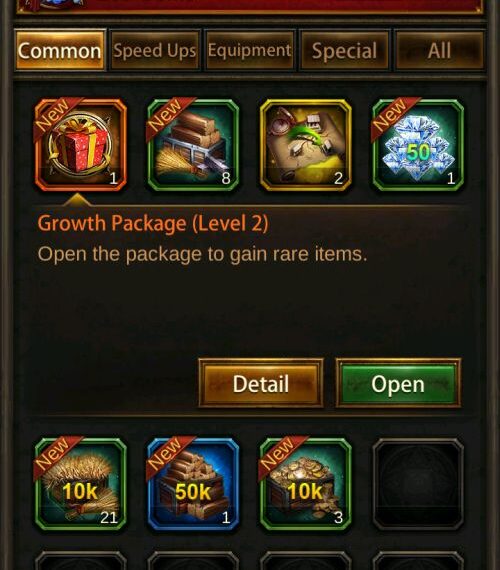Select the 50k wood item

pos(193,484)
